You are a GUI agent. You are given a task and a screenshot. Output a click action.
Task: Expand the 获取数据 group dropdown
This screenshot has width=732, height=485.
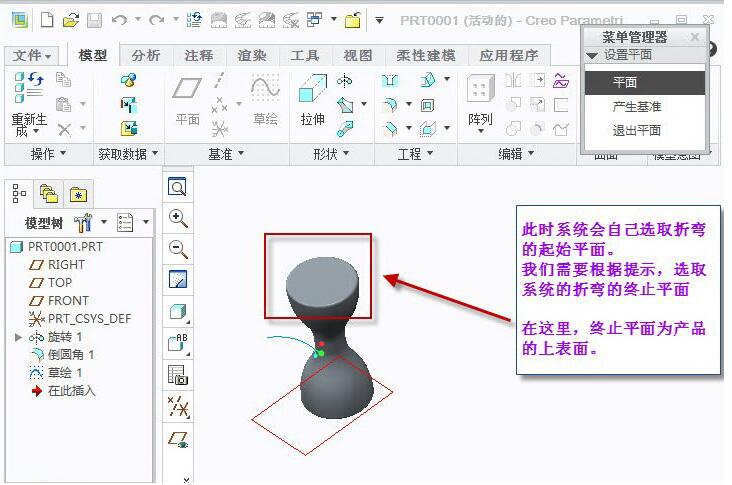[x=128, y=154]
